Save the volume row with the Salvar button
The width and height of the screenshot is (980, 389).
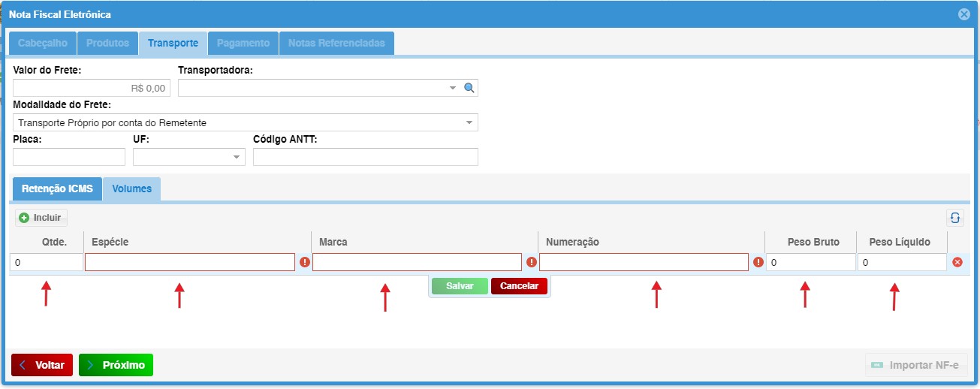(460, 286)
